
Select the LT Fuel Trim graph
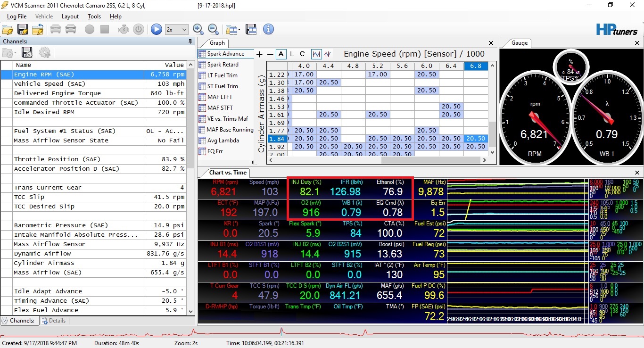(222, 75)
